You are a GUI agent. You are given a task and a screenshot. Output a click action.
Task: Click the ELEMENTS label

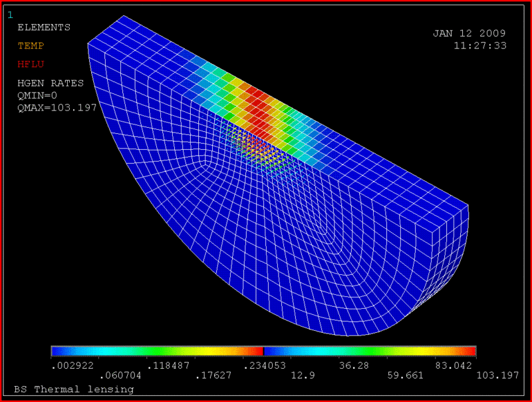point(44,27)
